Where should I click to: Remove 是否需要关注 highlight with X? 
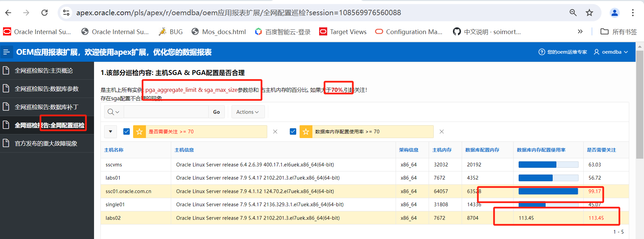(275, 132)
